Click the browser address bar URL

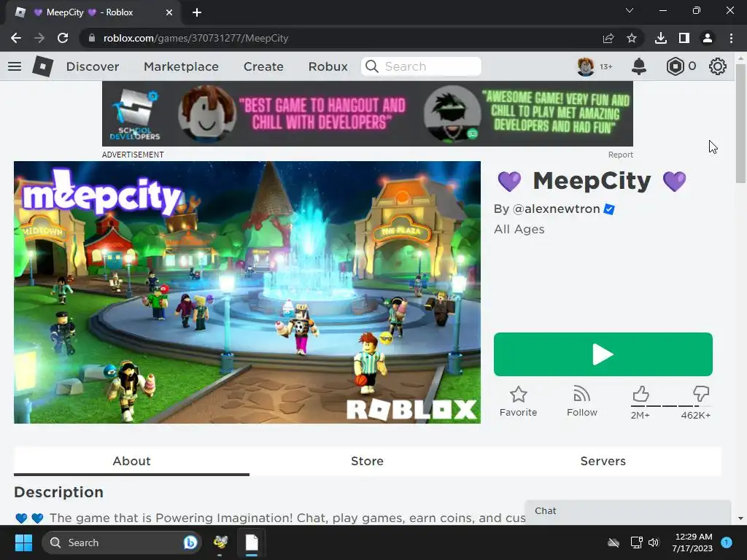click(x=196, y=38)
